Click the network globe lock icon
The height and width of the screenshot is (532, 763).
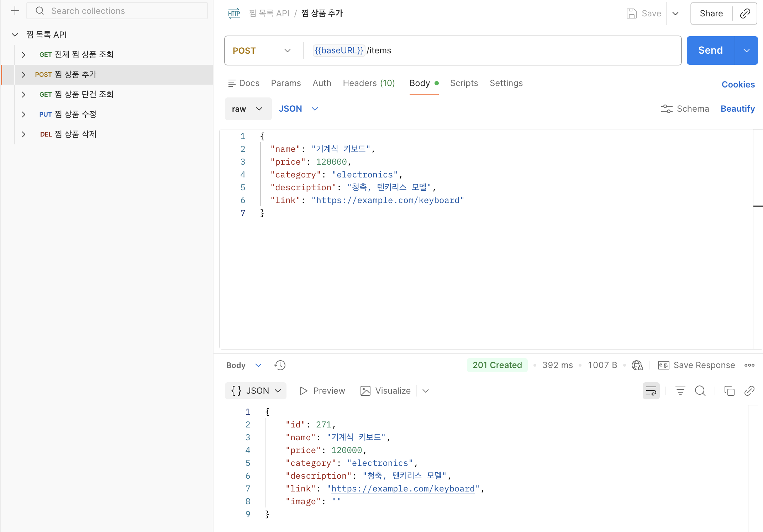point(637,365)
